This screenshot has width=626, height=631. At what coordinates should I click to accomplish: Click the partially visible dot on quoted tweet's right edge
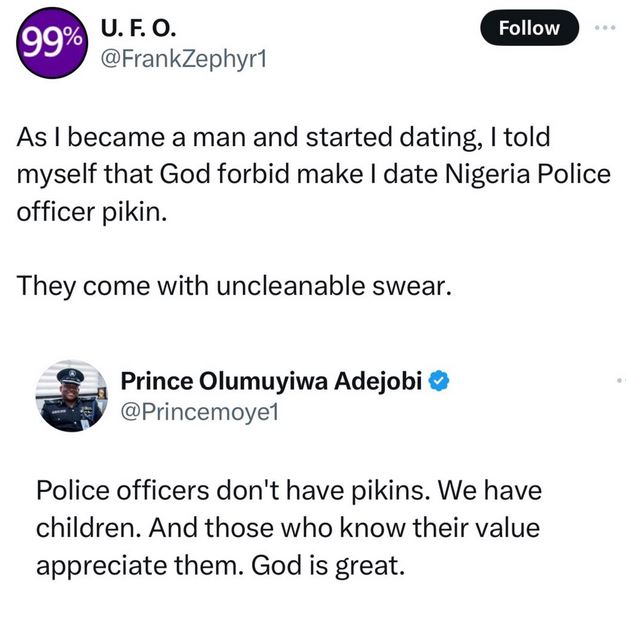click(x=620, y=380)
